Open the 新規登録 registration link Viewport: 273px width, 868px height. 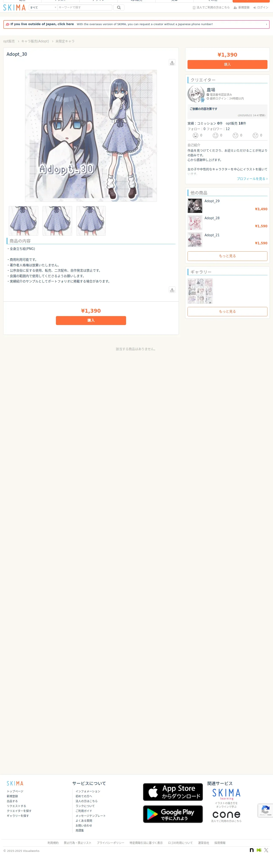pyautogui.click(x=242, y=7)
